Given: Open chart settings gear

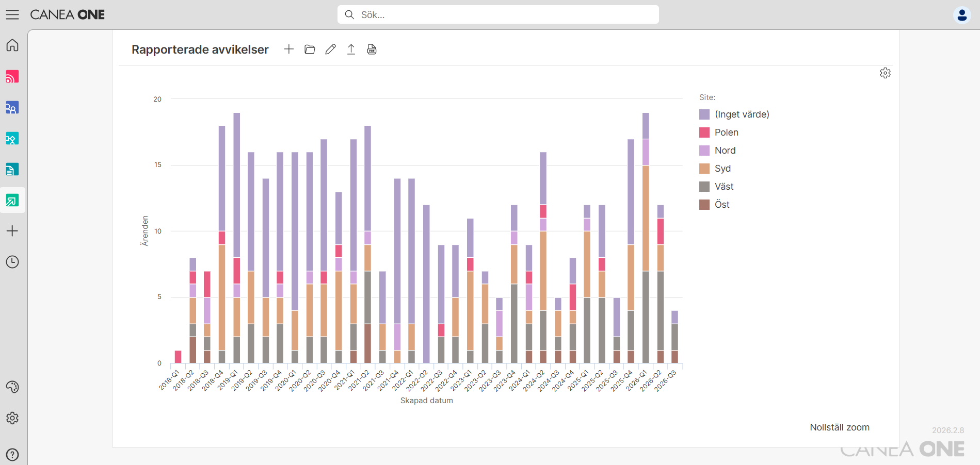Looking at the screenshot, I should point(885,73).
